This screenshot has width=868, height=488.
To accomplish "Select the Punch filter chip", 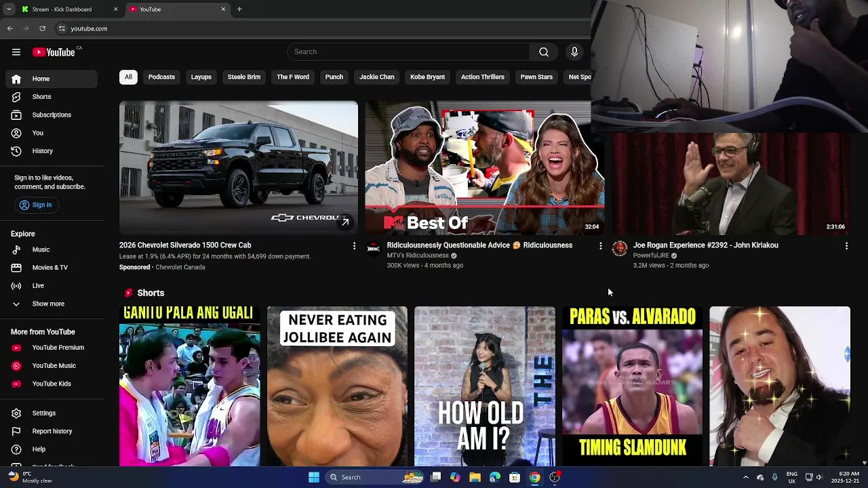I will coord(334,77).
